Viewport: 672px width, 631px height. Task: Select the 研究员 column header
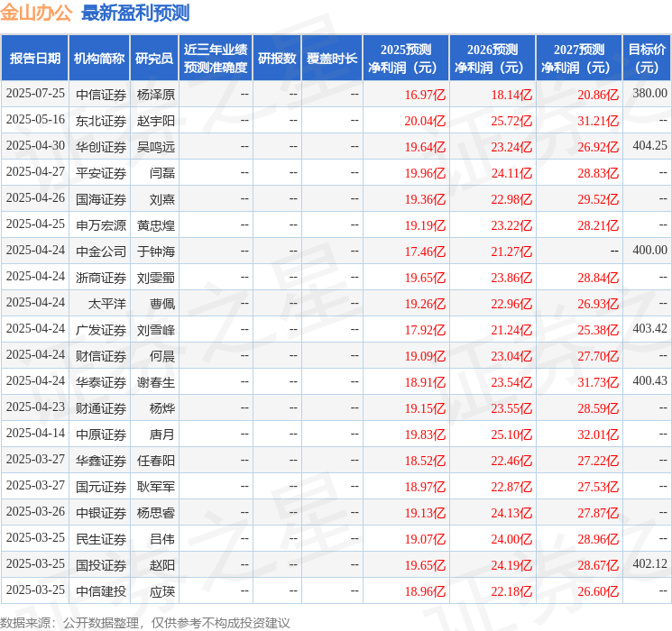coord(154,58)
